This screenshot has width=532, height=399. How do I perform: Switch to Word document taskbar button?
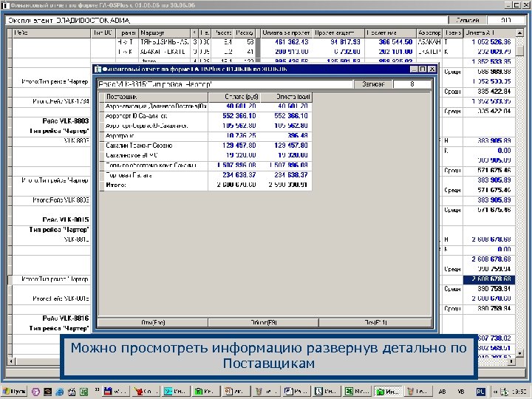[297, 391]
